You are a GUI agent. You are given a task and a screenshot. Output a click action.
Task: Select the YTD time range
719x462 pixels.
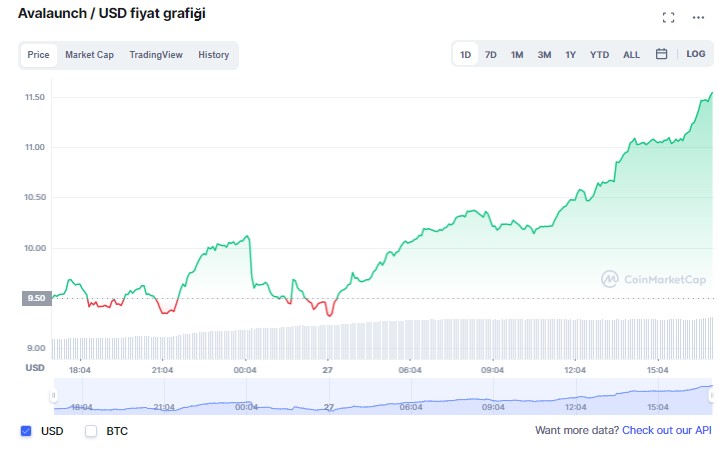599,55
